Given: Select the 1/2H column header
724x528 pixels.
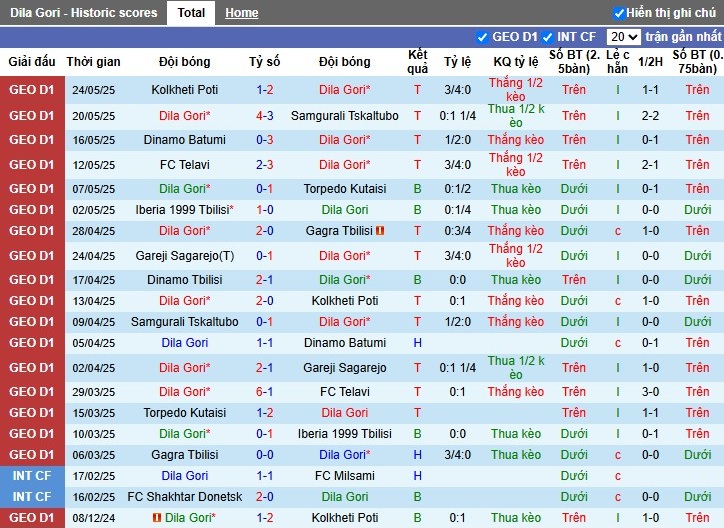Looking at the screenshot, I should [650, 61].
